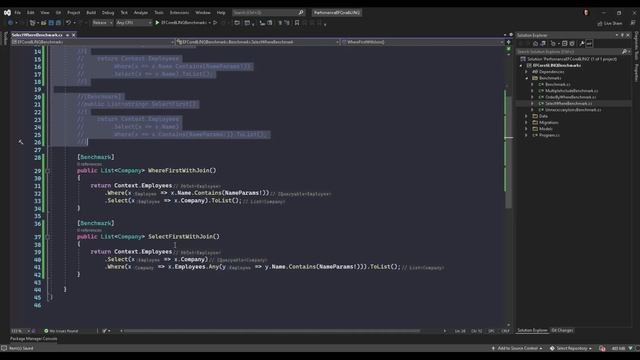Click the Save All toolbar icon
The width and height of the screenshot is (640, 360).
(58, 23)
